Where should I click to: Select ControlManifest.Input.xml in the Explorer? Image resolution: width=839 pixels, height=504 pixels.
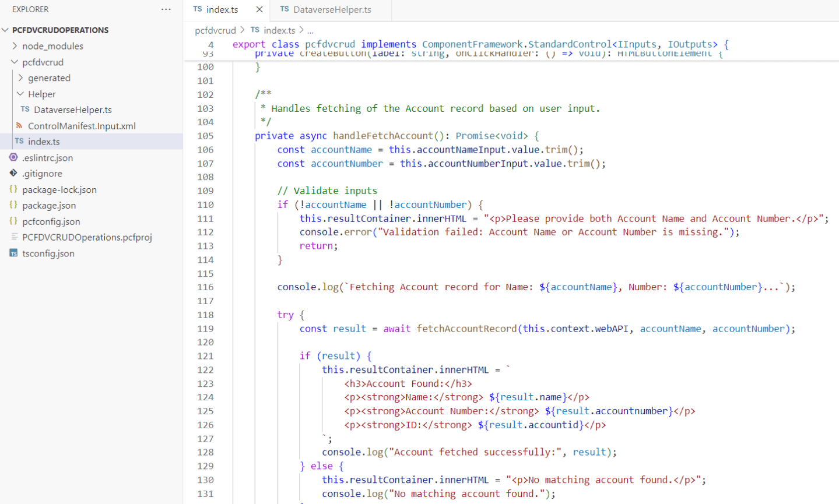coord(82,125)
